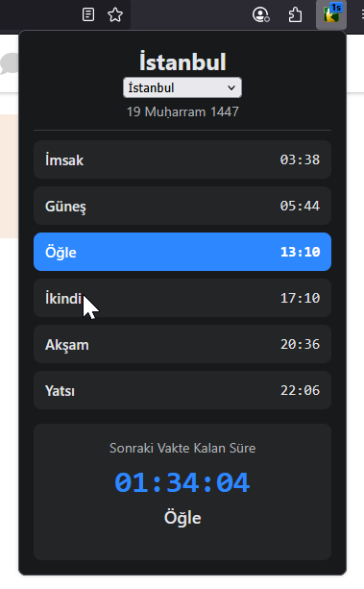Click the prayer times extension icon

331,15
